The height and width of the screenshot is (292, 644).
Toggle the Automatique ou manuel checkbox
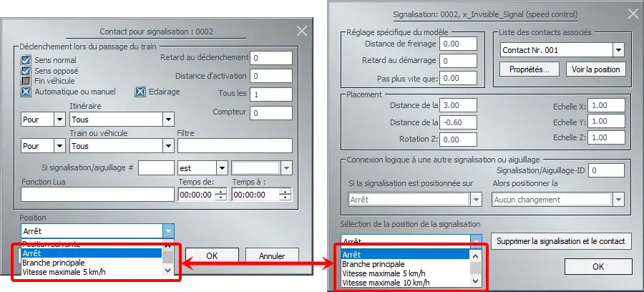coord(26,92)
